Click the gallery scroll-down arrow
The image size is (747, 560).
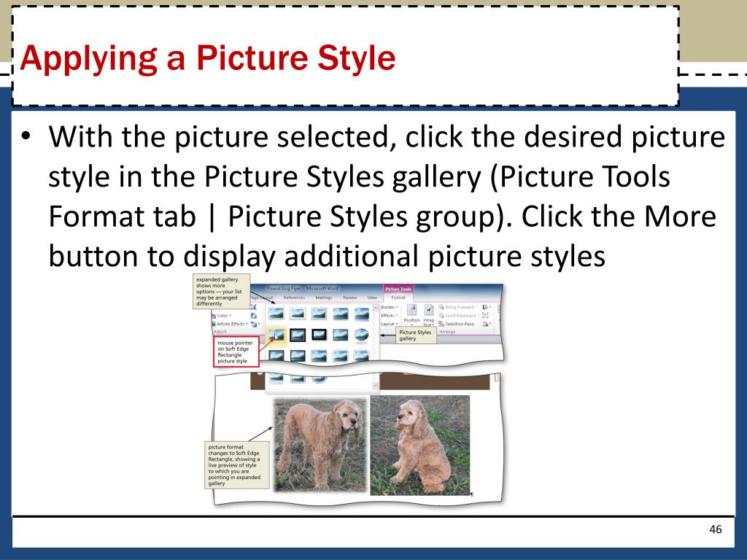click(376, 386)
